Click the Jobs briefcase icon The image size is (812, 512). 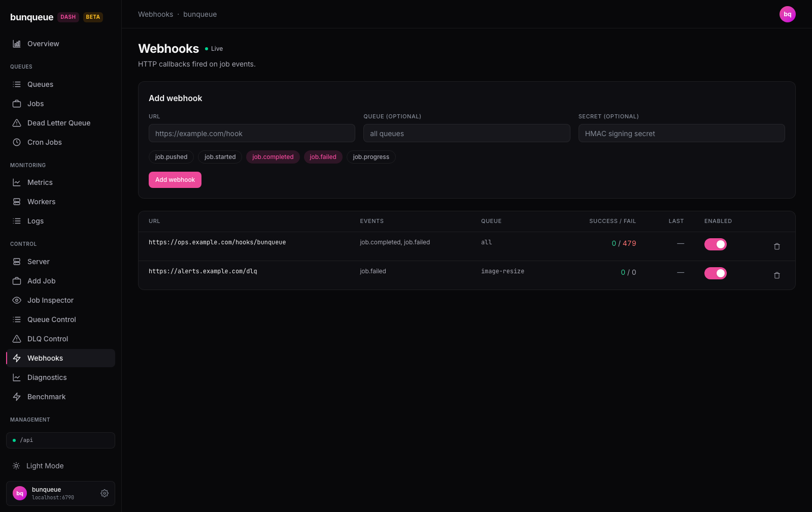[17, 104]
